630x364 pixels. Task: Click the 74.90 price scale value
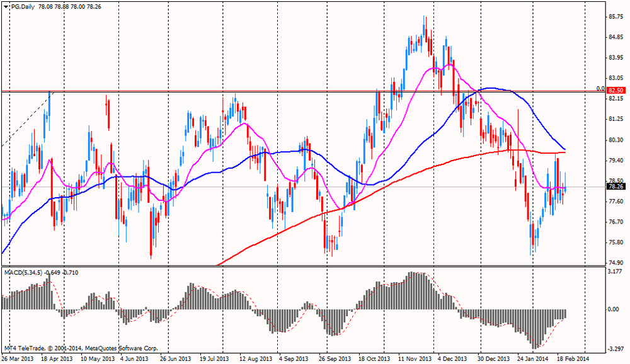tap(616, 263)
